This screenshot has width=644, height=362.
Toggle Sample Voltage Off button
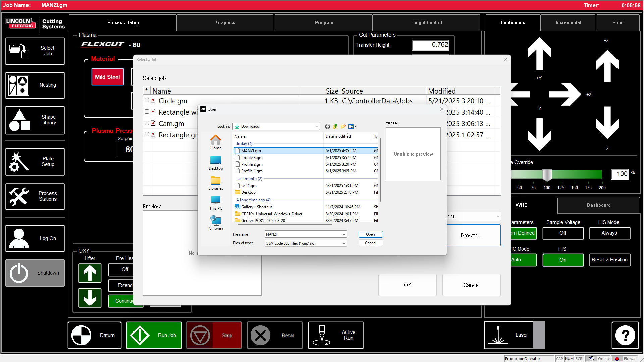tap(563, 233)
